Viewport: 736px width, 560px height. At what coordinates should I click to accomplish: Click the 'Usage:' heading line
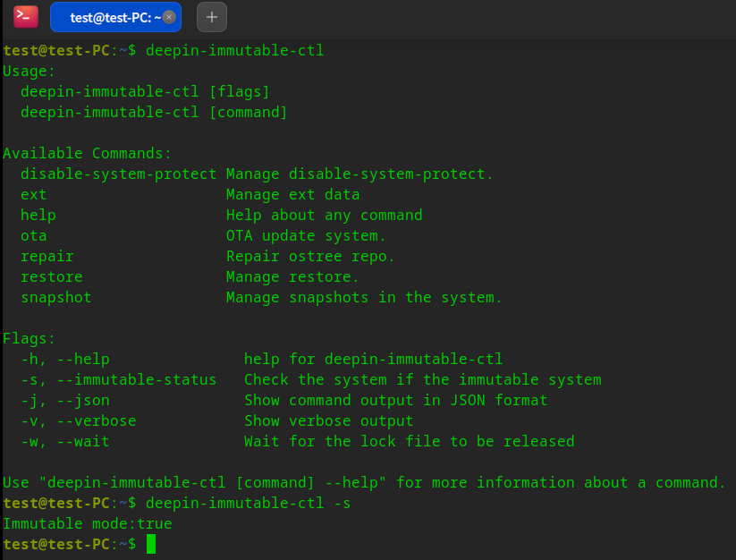(x=29, y=71)
